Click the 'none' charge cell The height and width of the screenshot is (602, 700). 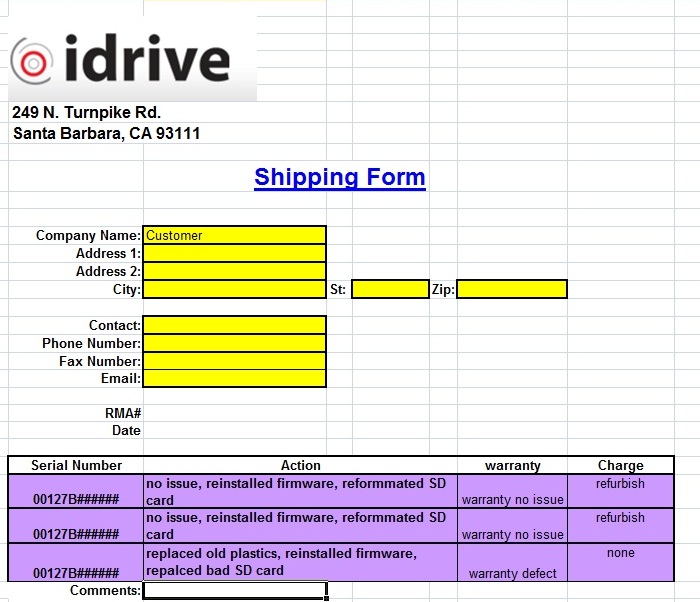(x=621, y=562)
